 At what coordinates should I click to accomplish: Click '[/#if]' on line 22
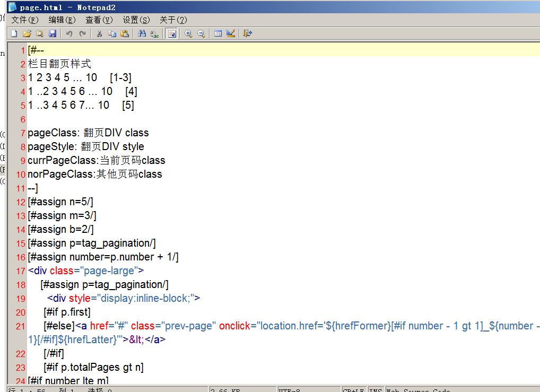click(x=54, y=353)
